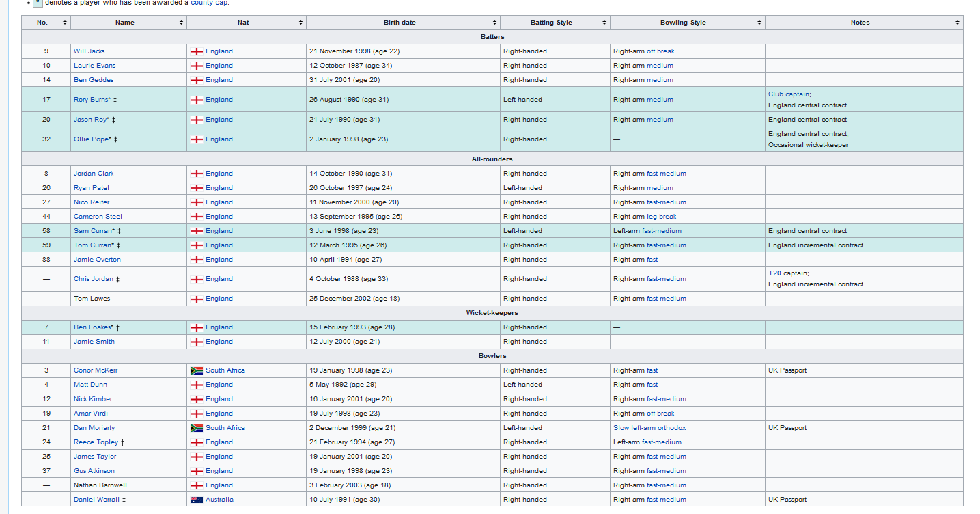Viewport: 980px width, 514px height.
Task: Select the unlinked name 'Nathan Barnwell'
Action: click(x=100, y=485)
